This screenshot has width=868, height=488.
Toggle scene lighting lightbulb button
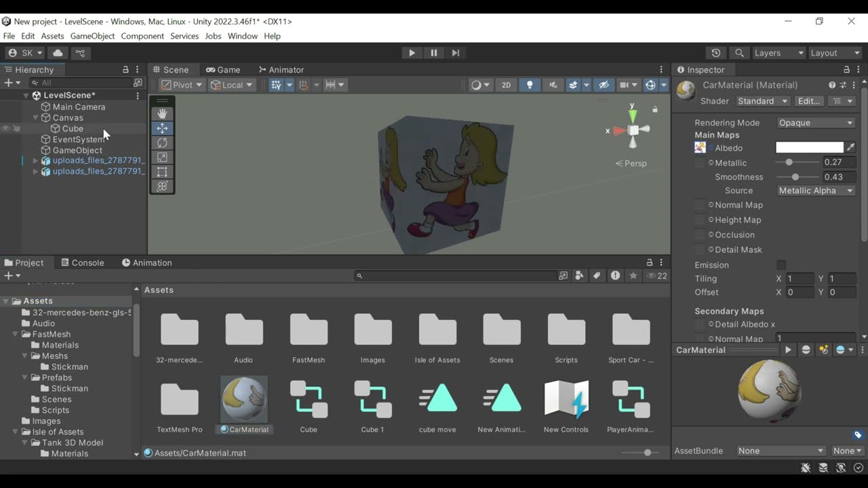(530, 85)
